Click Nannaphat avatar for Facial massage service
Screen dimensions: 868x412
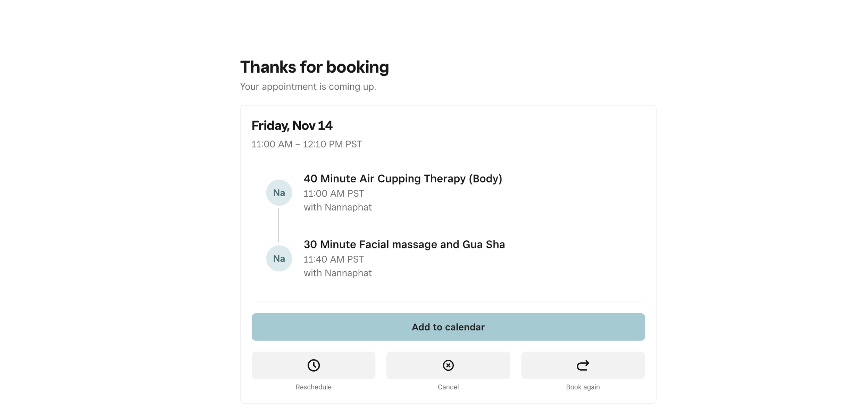point(279,258)
